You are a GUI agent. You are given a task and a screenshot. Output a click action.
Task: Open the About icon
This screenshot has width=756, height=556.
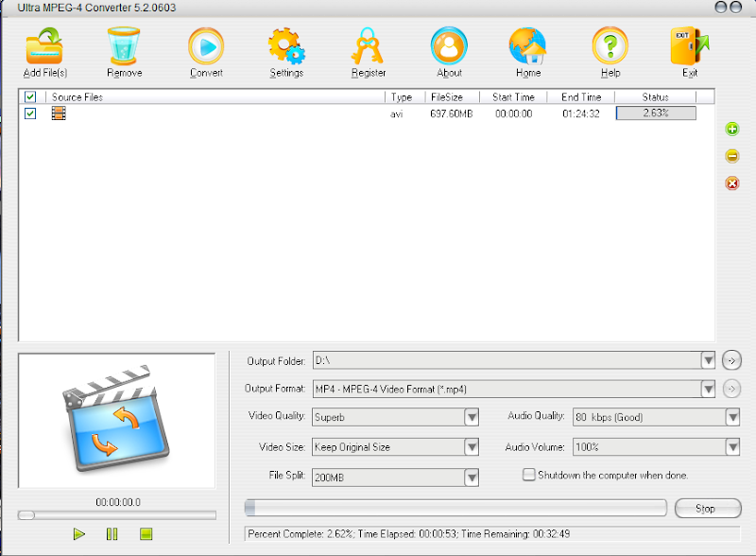pyautogui.click(x=449, y=46)
